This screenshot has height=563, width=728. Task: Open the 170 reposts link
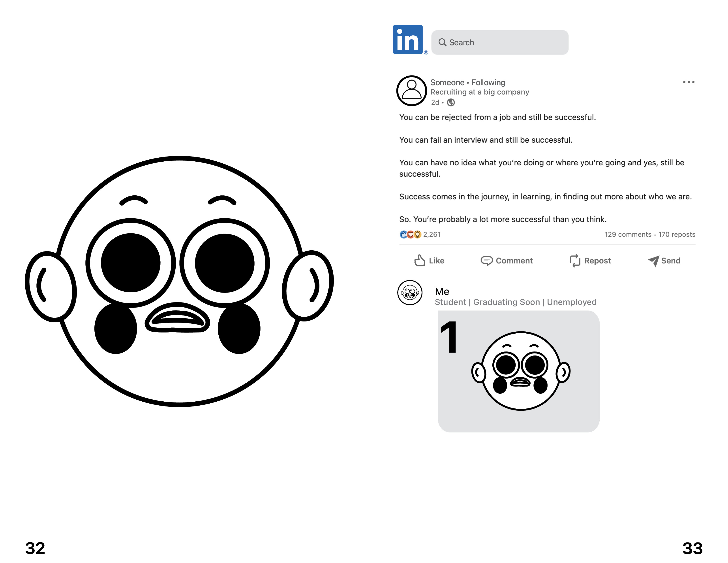[677, 234]
